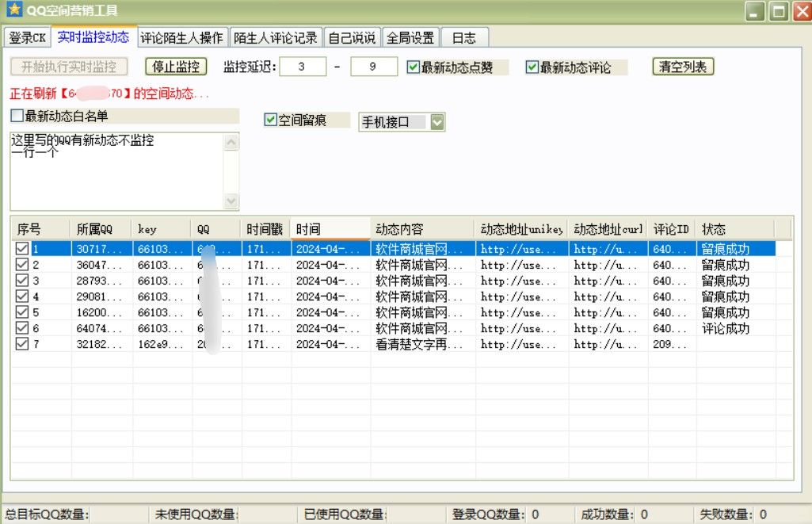
Task: Click the red 正在刷新 status text
Action: click(x=109, y=94)
